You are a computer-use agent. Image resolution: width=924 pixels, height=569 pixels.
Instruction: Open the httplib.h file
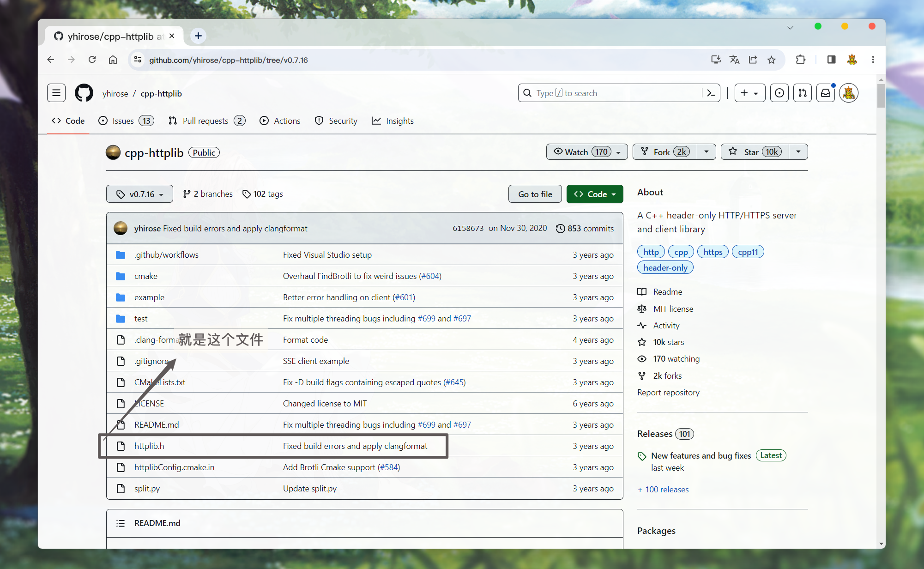click(149, 446)
